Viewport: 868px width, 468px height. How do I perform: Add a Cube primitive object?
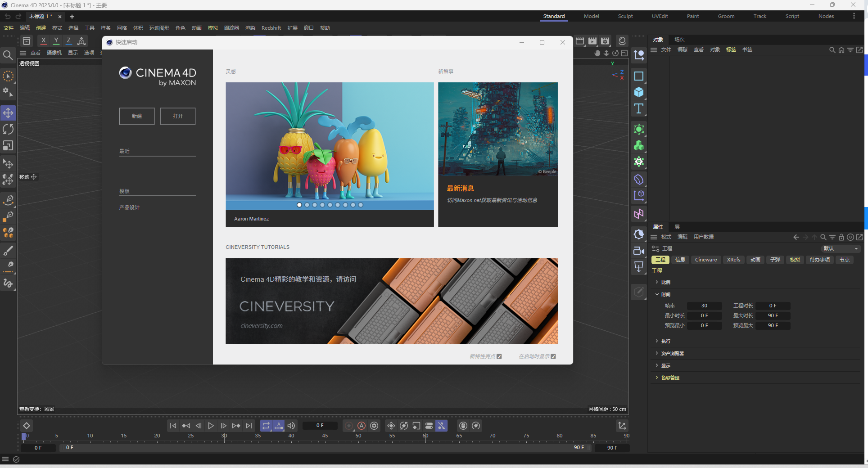[638, 92]
